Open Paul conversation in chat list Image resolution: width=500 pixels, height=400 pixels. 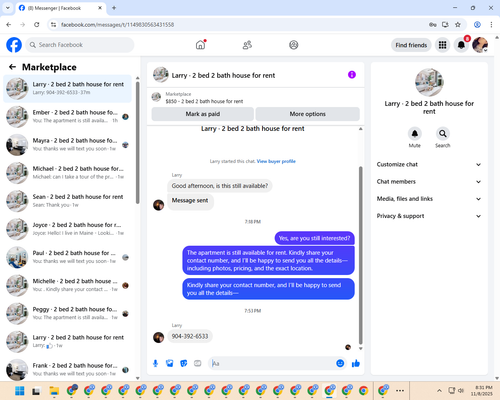pyautogui.click(x=68, y=257)
